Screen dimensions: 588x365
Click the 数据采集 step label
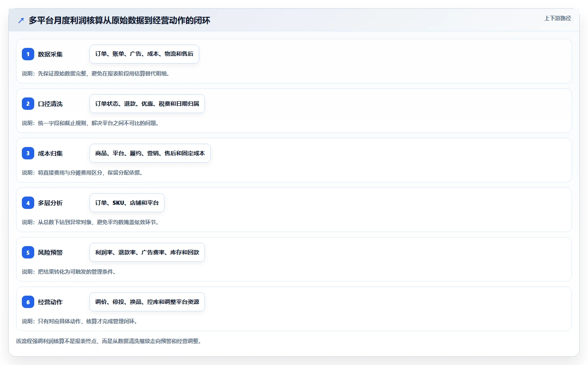(x=50, y=54)
